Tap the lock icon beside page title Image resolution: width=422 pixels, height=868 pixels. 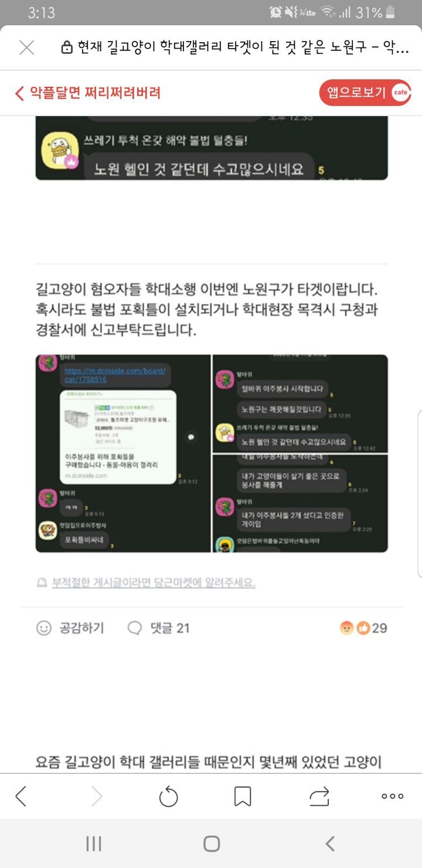(67, 48)
